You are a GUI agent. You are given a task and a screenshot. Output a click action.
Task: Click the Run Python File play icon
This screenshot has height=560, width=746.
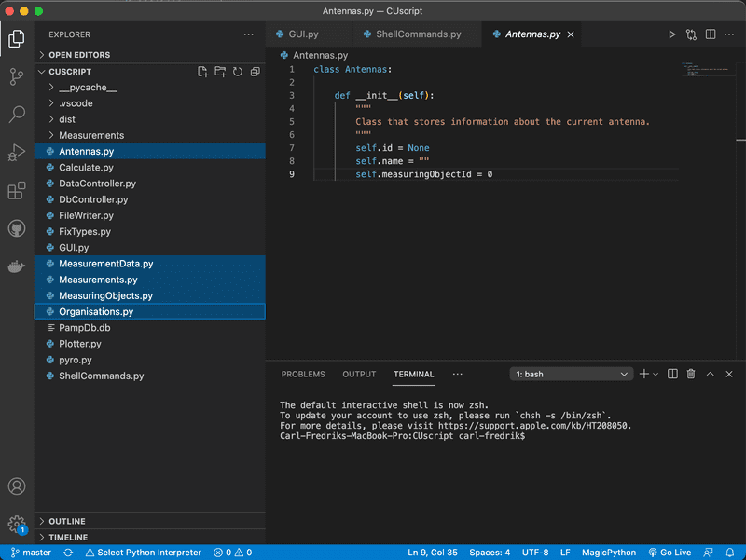pyautogui.click(x=671, y=34)
